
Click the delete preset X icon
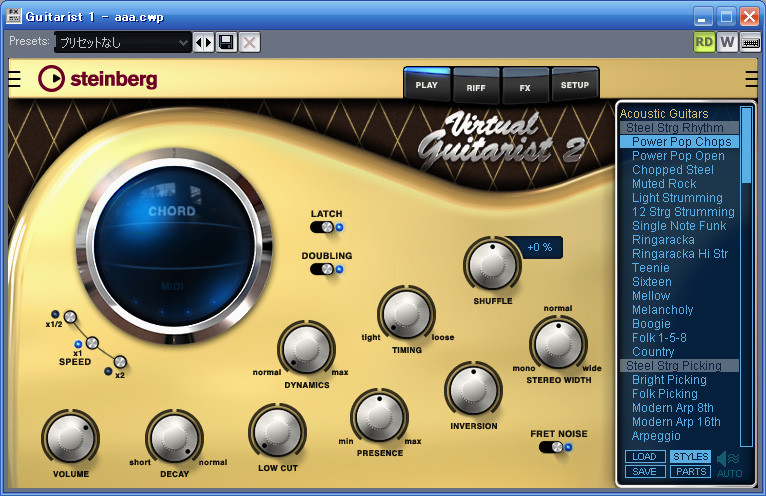point(250,43)
